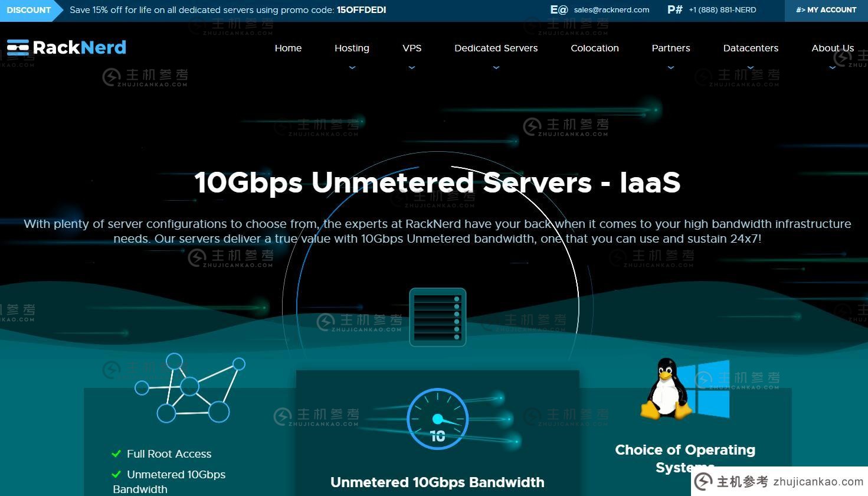
Task: Open the Home menu item
Action: [288, 48]
